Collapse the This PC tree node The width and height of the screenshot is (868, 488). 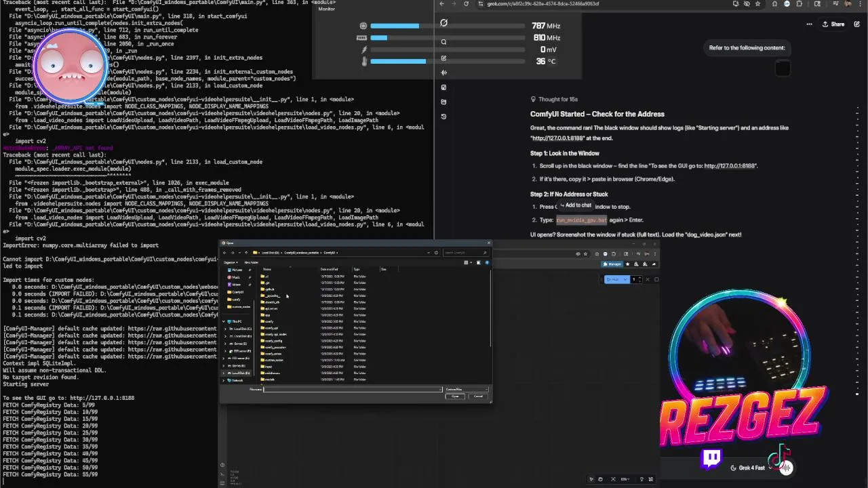(x=223, y=321)
